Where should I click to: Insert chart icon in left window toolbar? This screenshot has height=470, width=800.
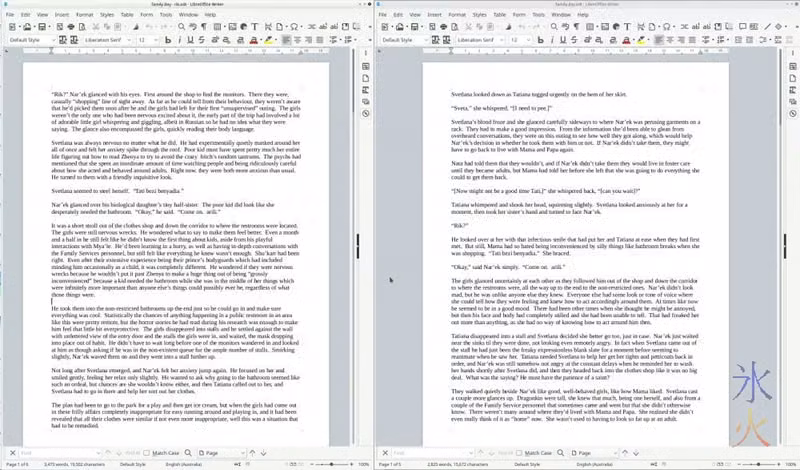(243, 27)
